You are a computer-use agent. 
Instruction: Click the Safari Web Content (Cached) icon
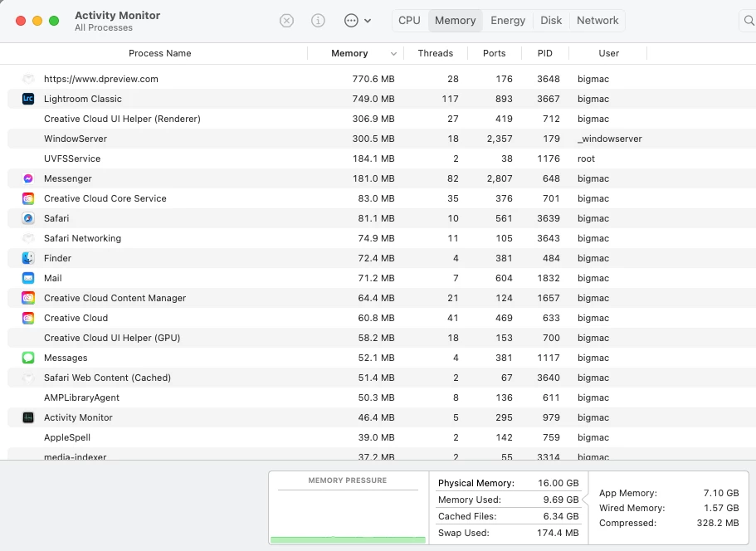[x=28, y=378]
